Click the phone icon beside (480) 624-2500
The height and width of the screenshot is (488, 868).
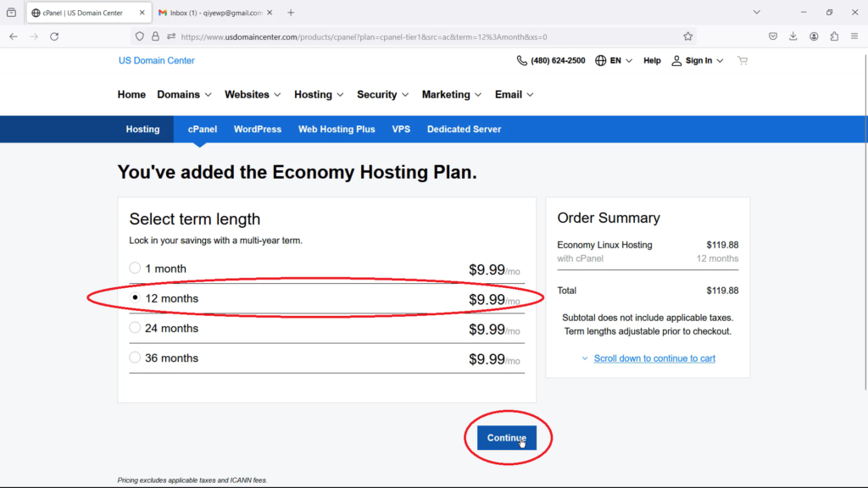(521, 60)
